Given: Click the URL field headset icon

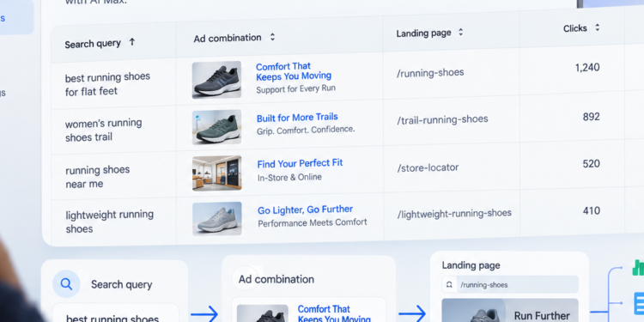Looking at the screenshot, I should click(x=449, y=284).
